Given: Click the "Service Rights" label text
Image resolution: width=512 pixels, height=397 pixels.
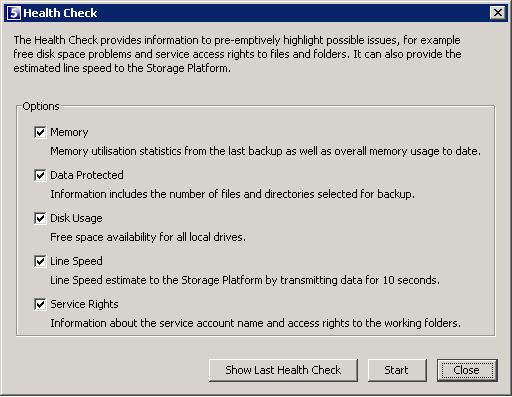Looking at the screenshot, I should (84, 304).
